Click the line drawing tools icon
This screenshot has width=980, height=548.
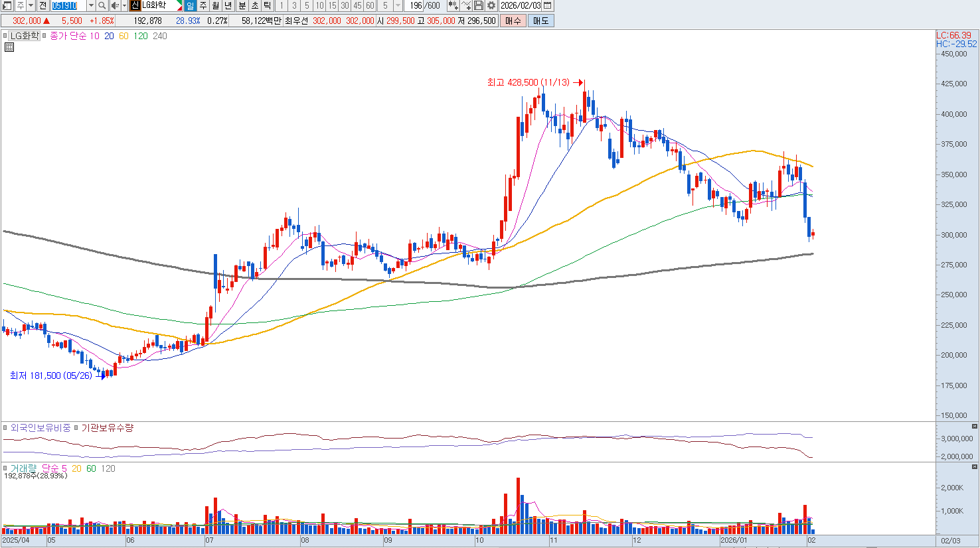coord(466,5)
